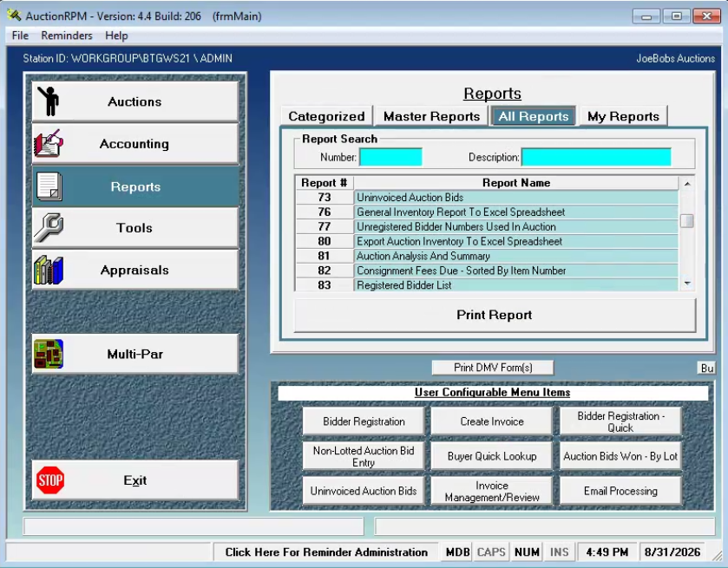The width and height of the screenshot is (728, 568).
Task: Open the Multi-Par section
Action: [x=135, y=354]
